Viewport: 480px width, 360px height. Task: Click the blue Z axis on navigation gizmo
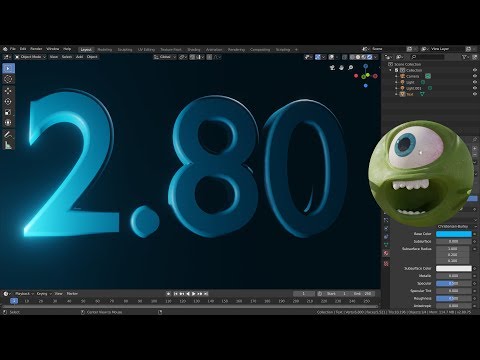(x=366, y=66)
